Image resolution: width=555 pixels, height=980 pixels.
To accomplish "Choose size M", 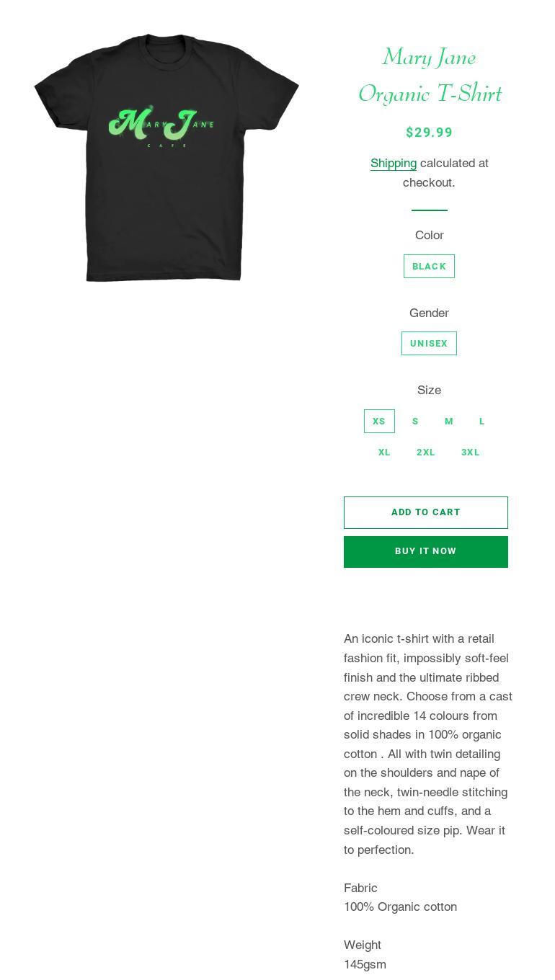I will (449, 422).
